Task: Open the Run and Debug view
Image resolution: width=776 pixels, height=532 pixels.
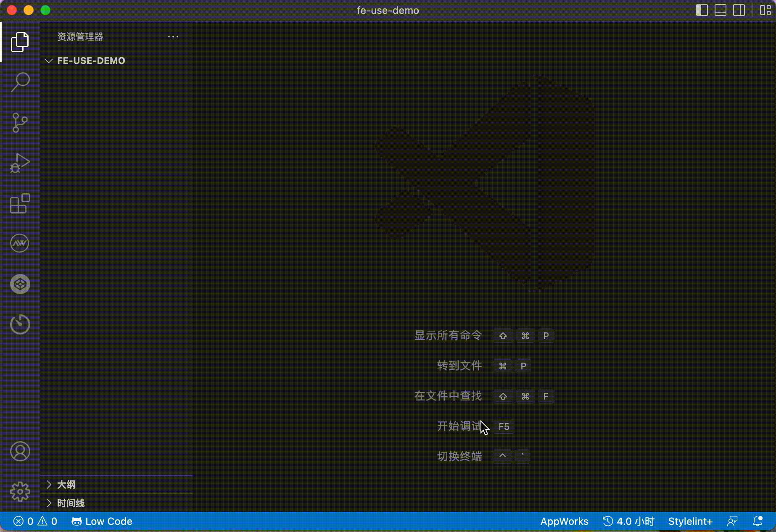Action: [20, 163]
